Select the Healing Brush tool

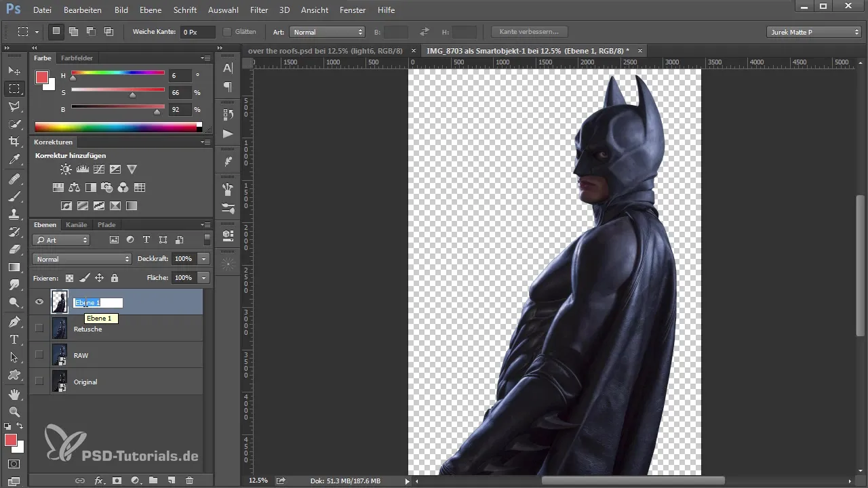click(x=14, y=179)
